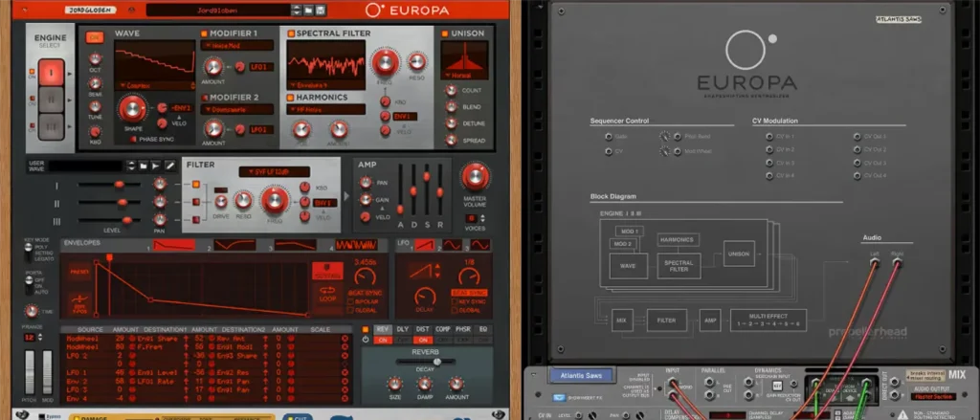Toggle the engine ON button

coord(95,37)
